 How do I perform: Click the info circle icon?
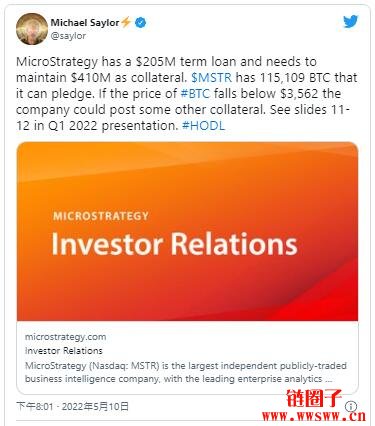351,406
